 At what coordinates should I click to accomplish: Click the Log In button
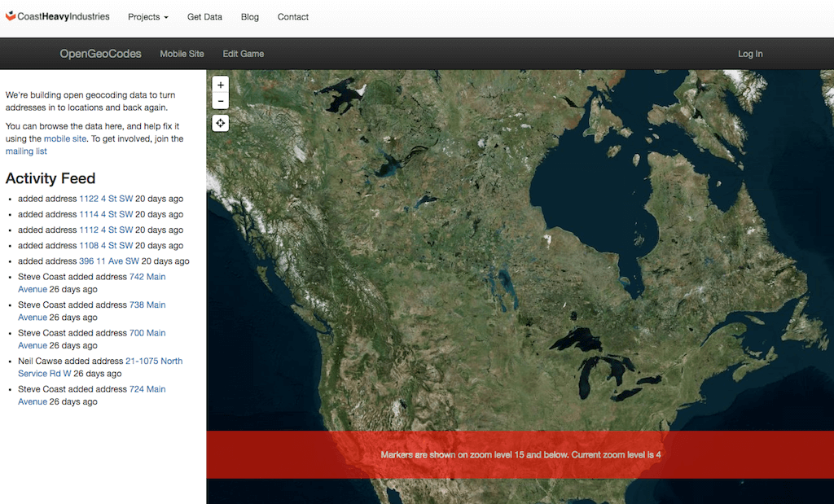(750, 54)
